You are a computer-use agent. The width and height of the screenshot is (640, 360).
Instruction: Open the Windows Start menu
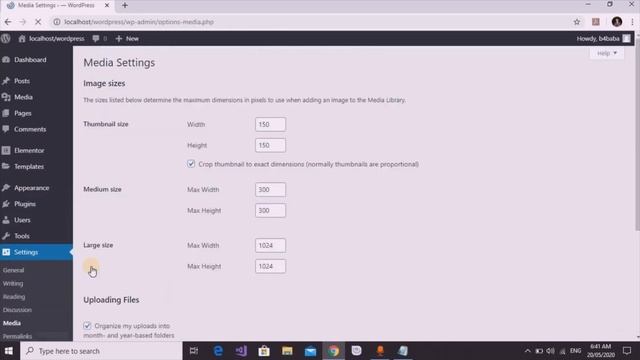pos(9,351)
